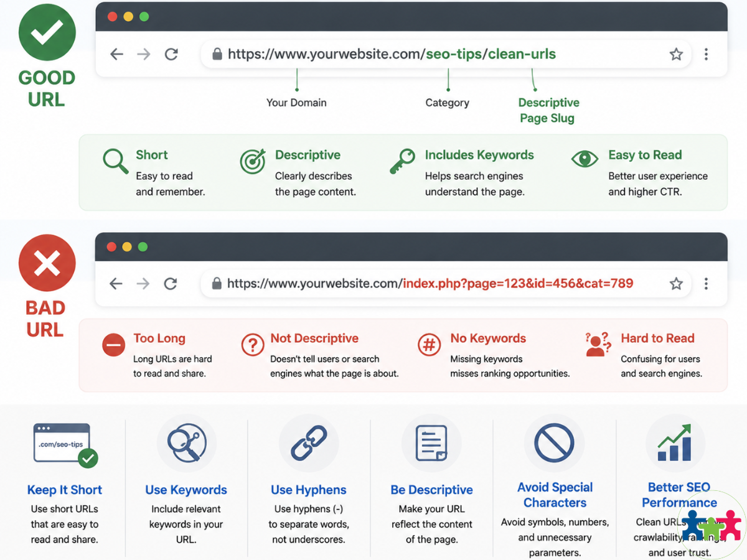747x560 pixels.
Task: Click the browser window icon above Keep It Short
Action: click(65, 445)
